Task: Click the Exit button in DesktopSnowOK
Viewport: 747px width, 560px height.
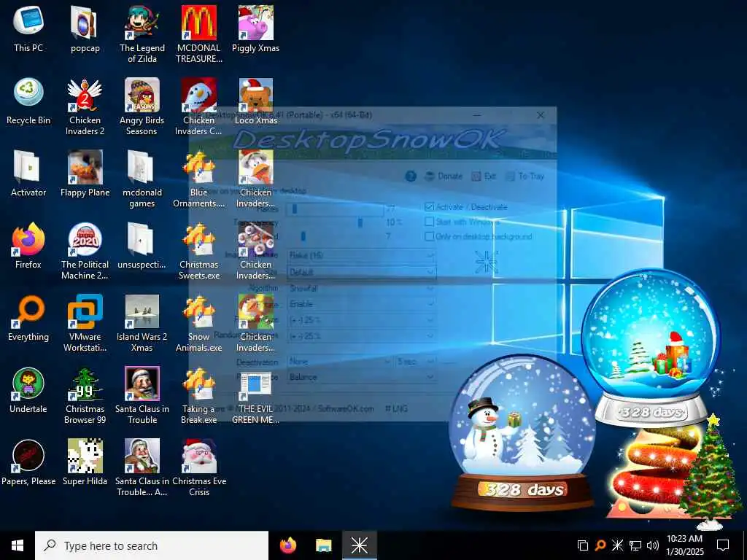Action: pyautogui.click(x=484, y=176)
